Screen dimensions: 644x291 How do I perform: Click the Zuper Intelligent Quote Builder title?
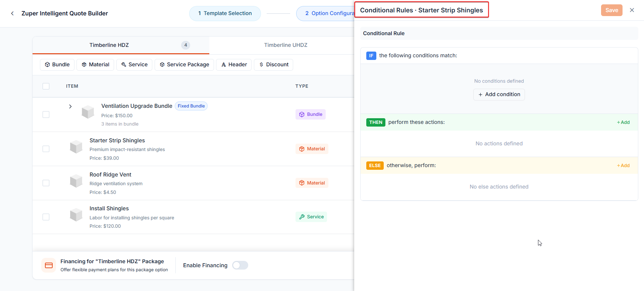point(65,13)
